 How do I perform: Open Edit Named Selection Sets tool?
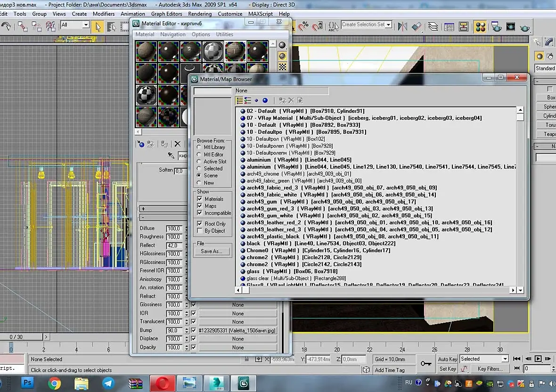click(333, 26)
